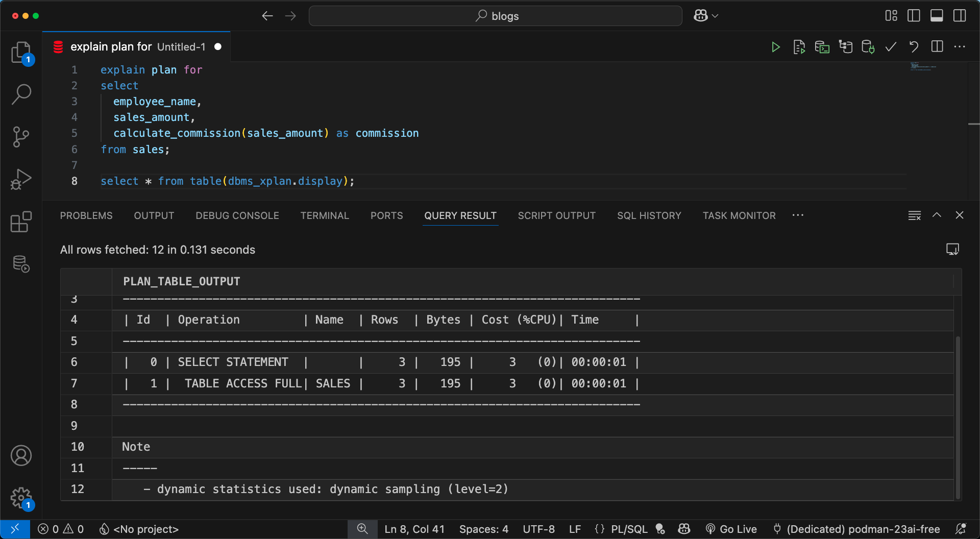Open errors and warnings count in status bar
This screenshot has width=980, height=539.
coord(61,529)
